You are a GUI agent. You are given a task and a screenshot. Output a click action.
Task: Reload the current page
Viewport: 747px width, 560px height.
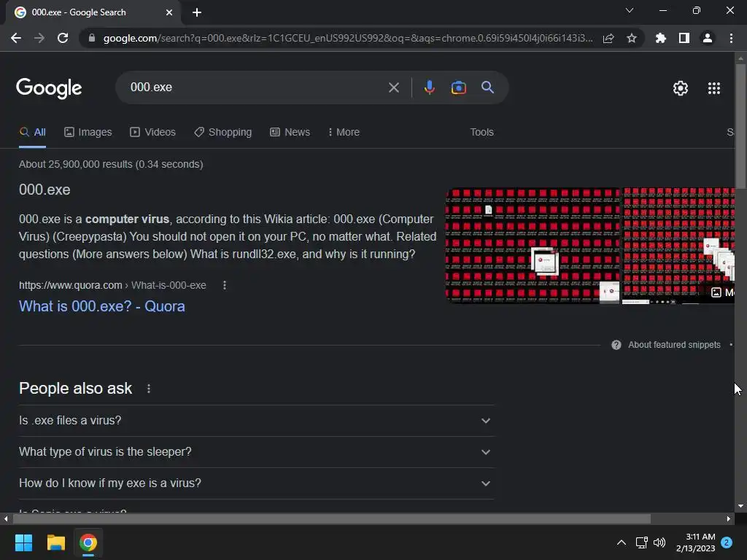[x=63, y=38]
